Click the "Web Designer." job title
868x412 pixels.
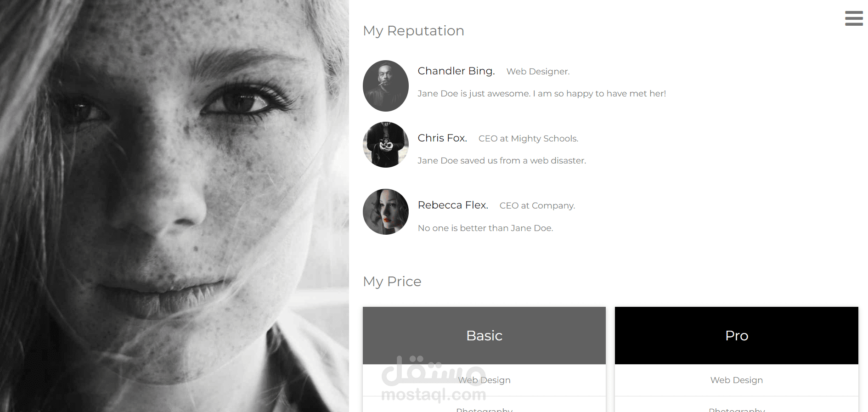pos(538,72)
